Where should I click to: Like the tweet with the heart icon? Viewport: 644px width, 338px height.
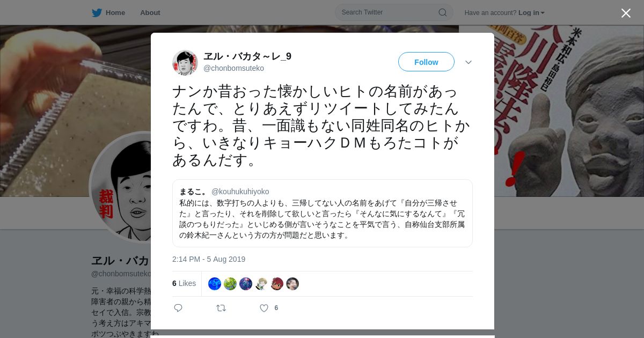[264, 308]
